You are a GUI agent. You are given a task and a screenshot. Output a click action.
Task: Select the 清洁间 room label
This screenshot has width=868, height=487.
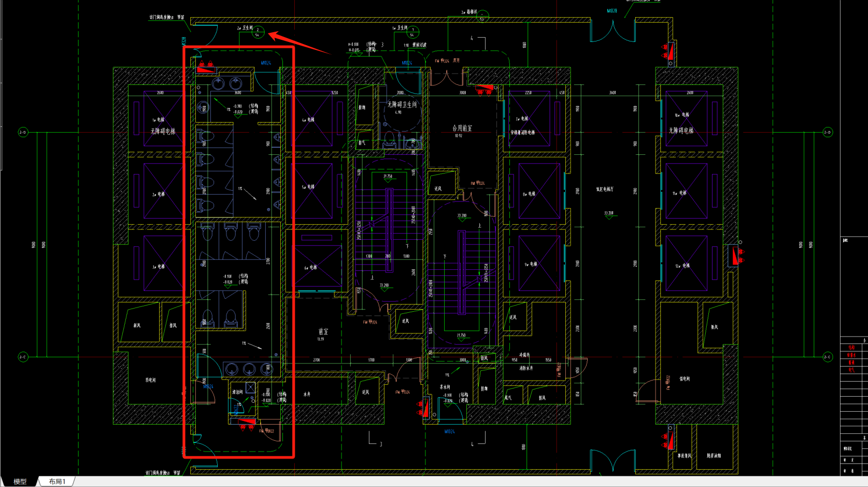[237, 392]
